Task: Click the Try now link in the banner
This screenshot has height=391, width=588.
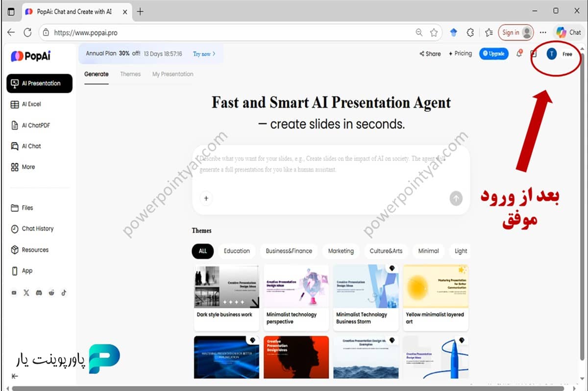Action: (x=204, y=54)
